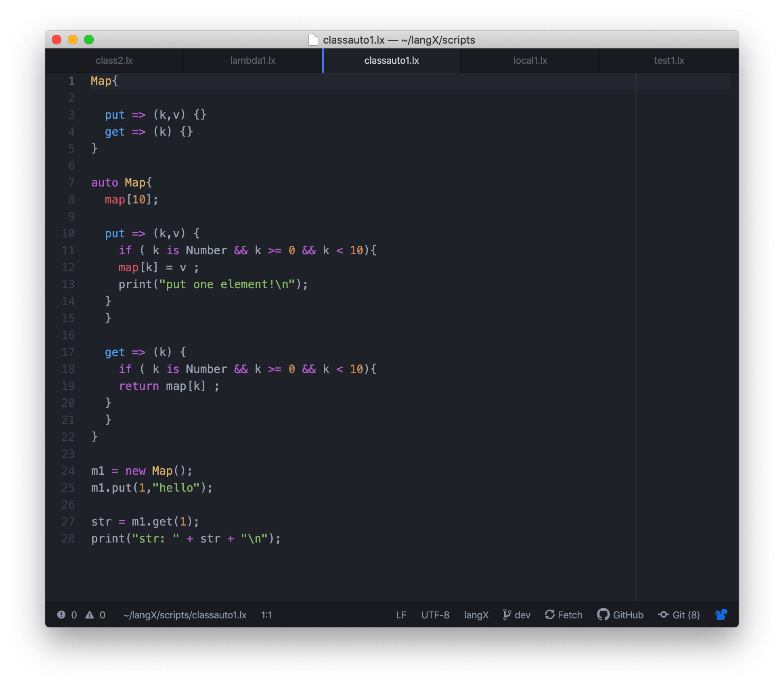Select the test1.lx tab
This screenshot has height=687, width=784.
click(669, 61)
